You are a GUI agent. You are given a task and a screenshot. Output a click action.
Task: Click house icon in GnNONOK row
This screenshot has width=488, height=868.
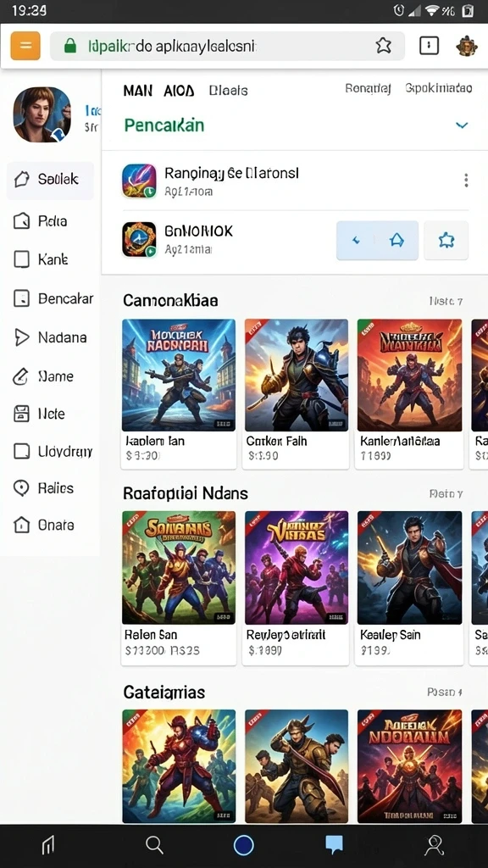point(396,240)
